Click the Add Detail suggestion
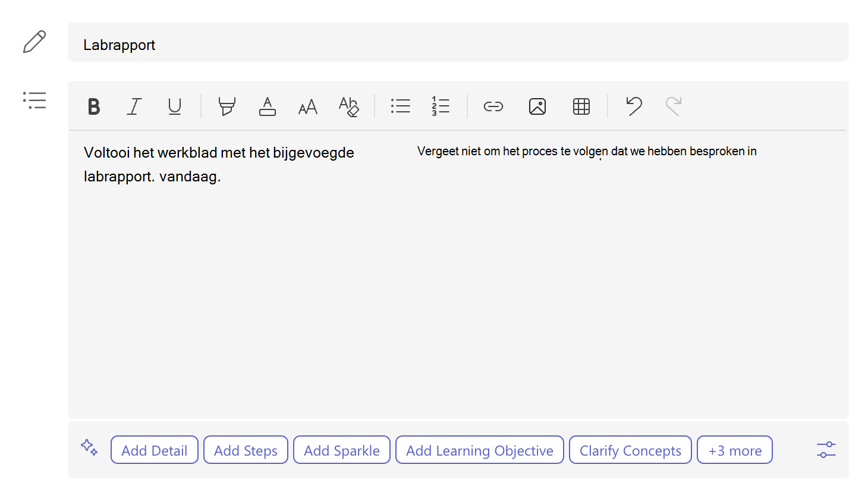 (155, 450)
